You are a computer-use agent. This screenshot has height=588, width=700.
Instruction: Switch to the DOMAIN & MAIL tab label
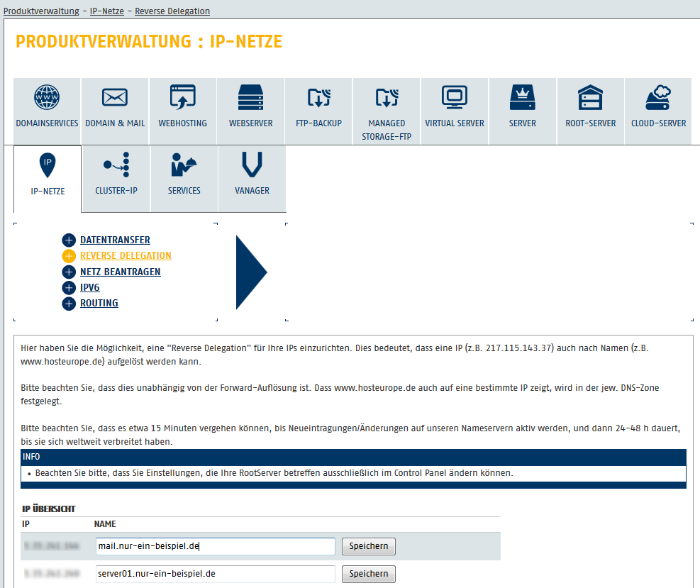coord(115,123)
